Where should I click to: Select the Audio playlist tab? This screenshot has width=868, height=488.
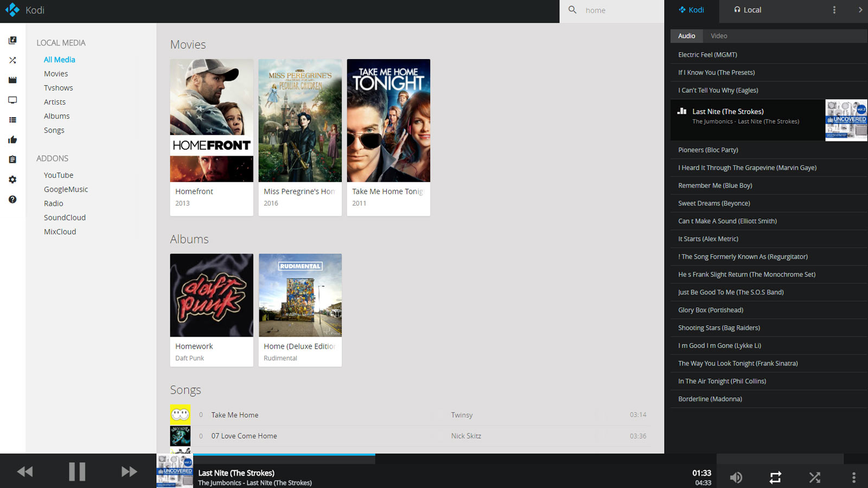pos(686,36)
